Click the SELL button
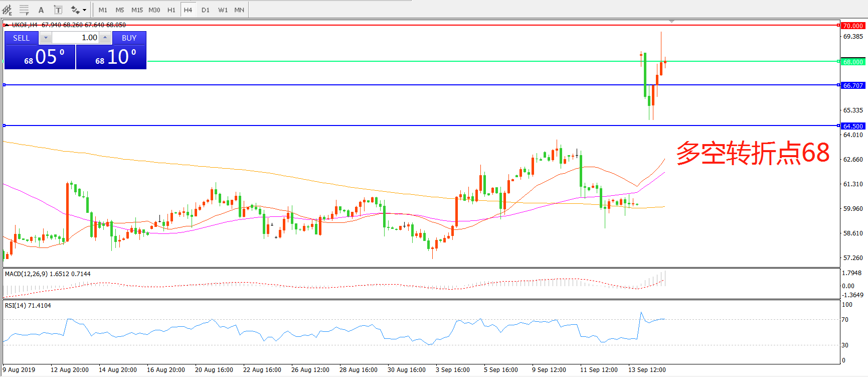868x377 pixels. pyautogui.click(x=22, y=38)
